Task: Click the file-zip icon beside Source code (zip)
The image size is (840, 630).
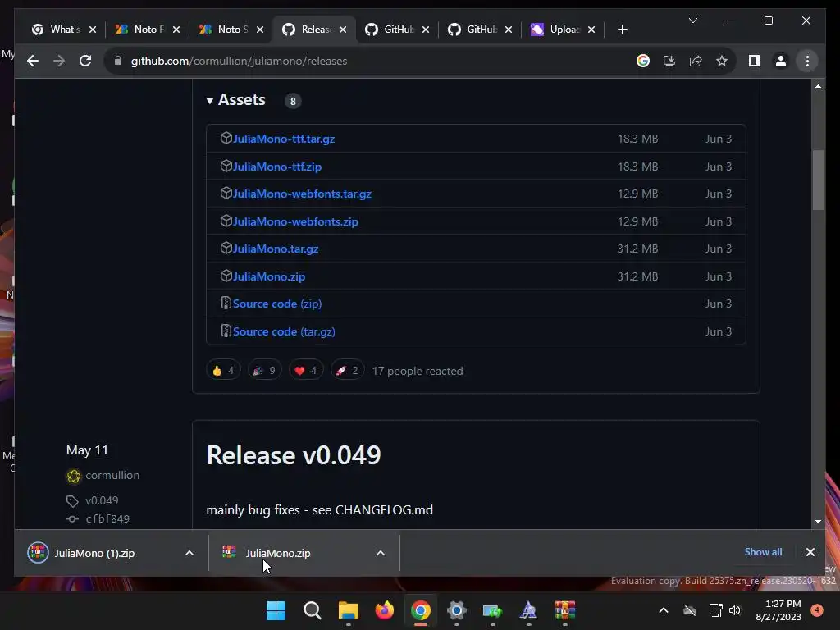Action: [x=226, y=304]
